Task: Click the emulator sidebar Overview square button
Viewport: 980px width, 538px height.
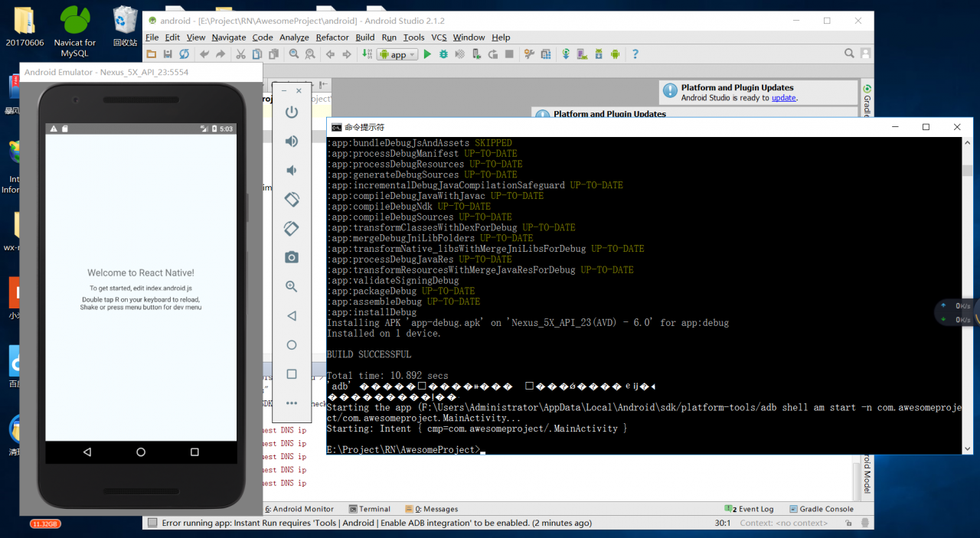Action: click(x=292, y=374)
